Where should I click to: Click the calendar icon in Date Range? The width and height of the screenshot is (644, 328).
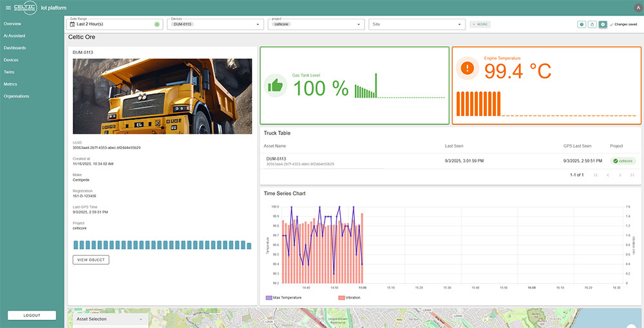[72, 24]
